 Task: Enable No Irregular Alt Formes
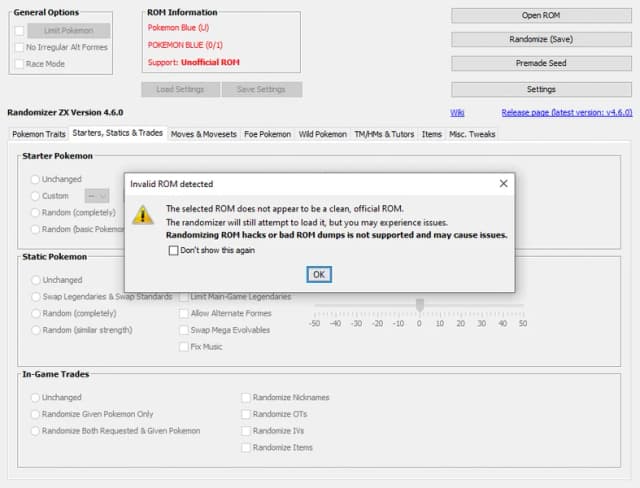coord(19,47)
